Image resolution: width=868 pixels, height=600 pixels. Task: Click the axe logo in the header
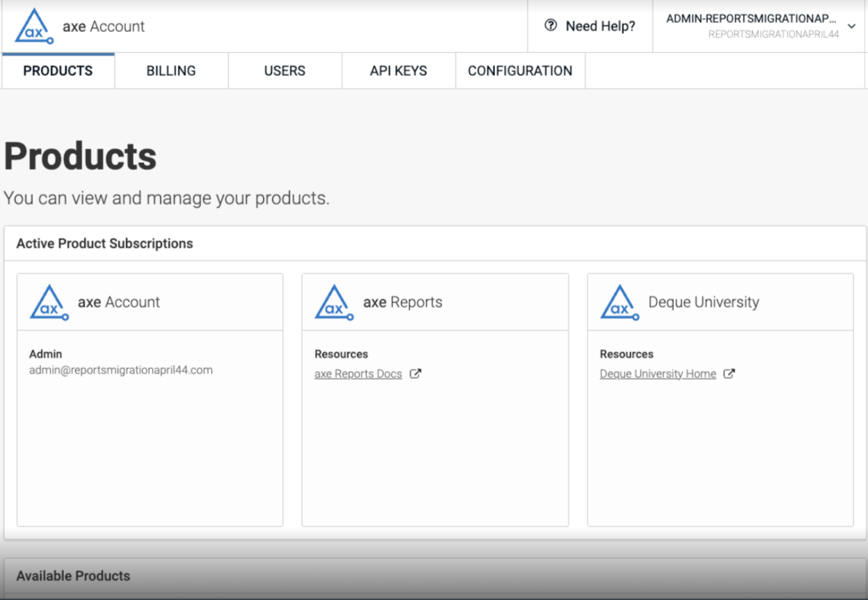tap(35, 26)
